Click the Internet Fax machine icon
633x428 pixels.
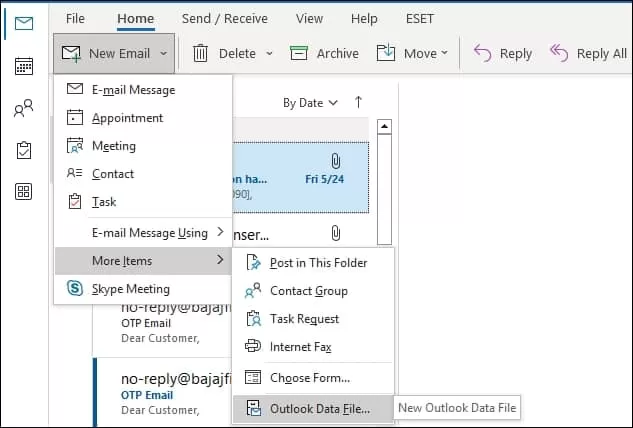click(x=253, y=346)
